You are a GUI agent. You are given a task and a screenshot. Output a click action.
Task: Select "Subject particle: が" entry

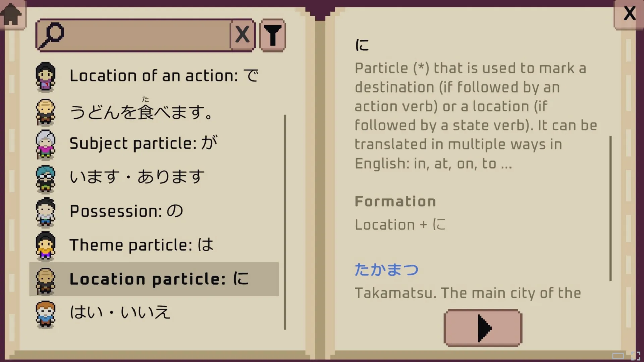point(144,144)
